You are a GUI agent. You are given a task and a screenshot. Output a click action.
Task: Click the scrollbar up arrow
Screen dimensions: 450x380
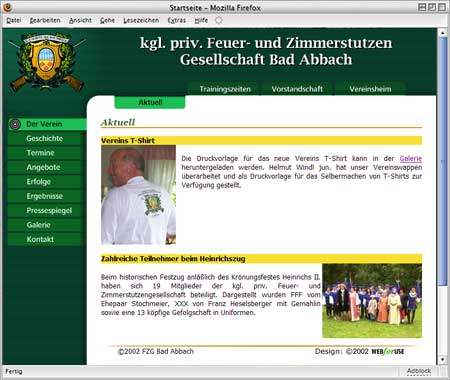coord(442,33)
